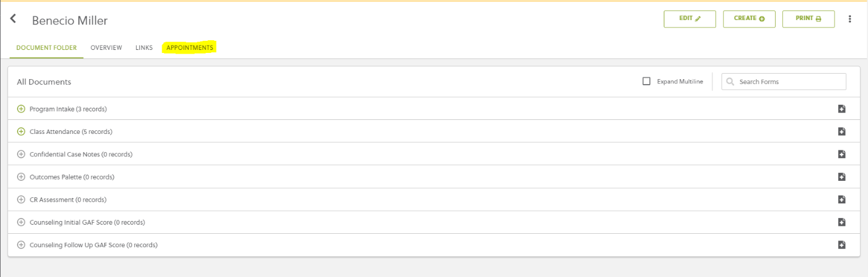The height and width of the screenshot is (277, 868).
Task: Add new Counseling Initial GAF Score icon
Action: (842, 222)
